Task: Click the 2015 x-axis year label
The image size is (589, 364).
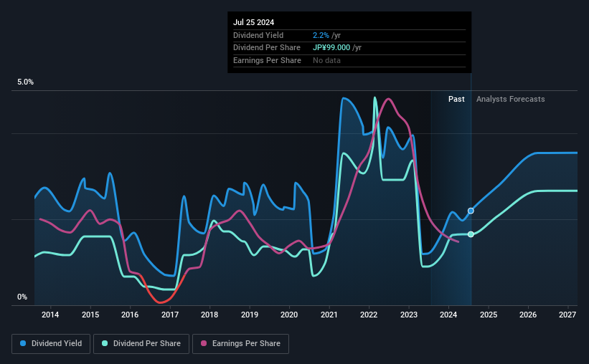Action: point(90,315)
